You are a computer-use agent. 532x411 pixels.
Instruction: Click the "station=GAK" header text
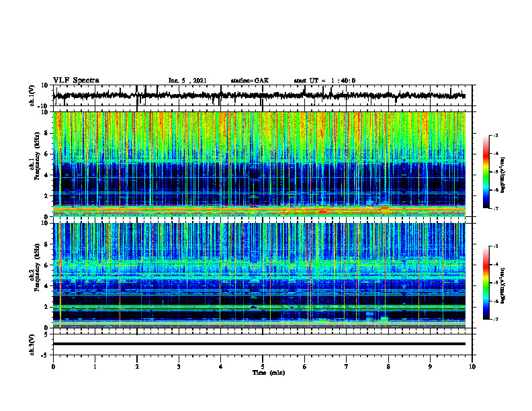250,81
